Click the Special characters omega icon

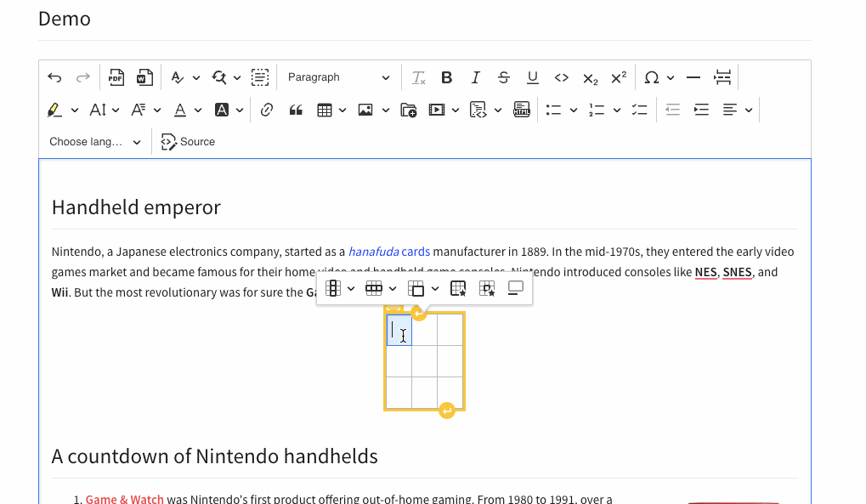point(652,77)
